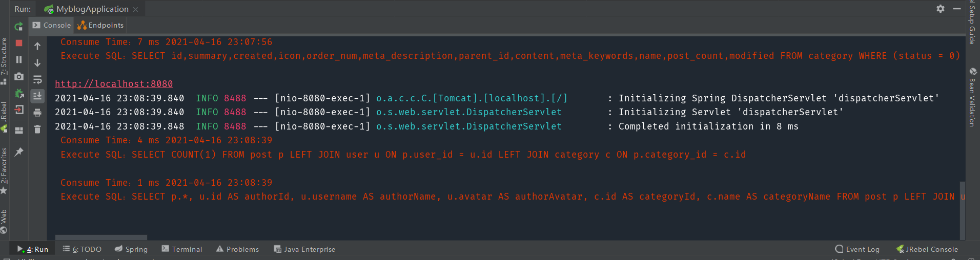Click the vertical scrollbar thumb in console

click(x=963, y=210)
